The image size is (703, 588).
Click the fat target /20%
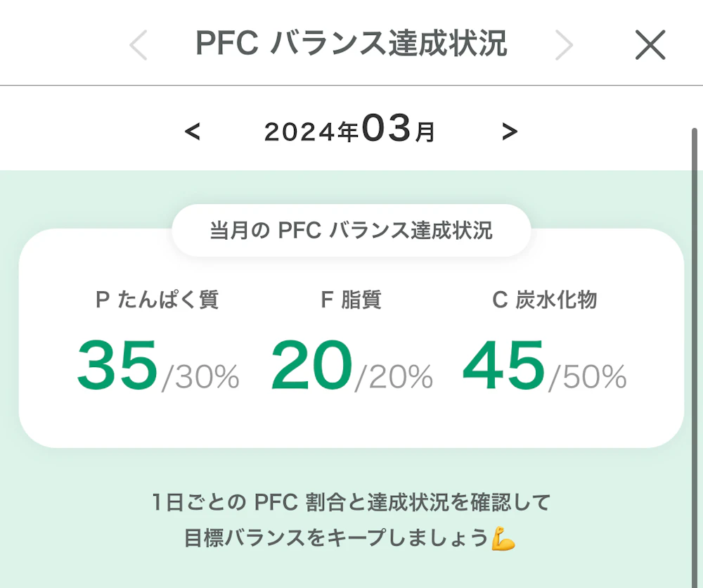tap(394, 378)
